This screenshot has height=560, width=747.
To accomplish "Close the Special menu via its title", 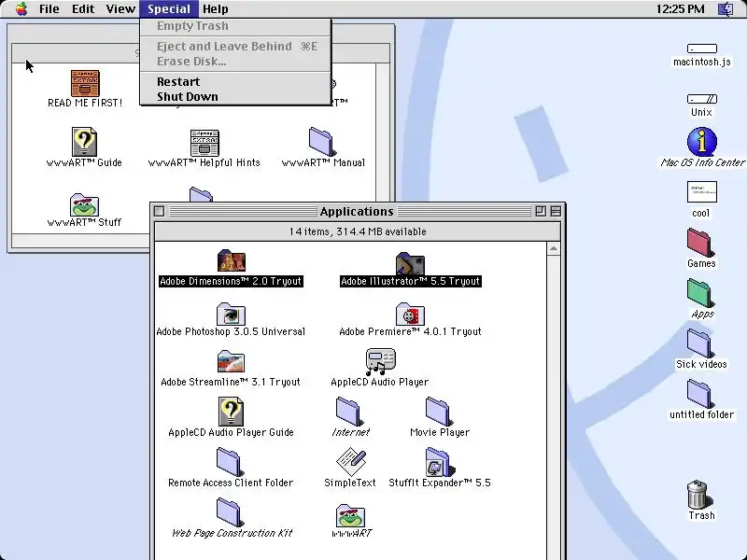I will tap(169, 8).
